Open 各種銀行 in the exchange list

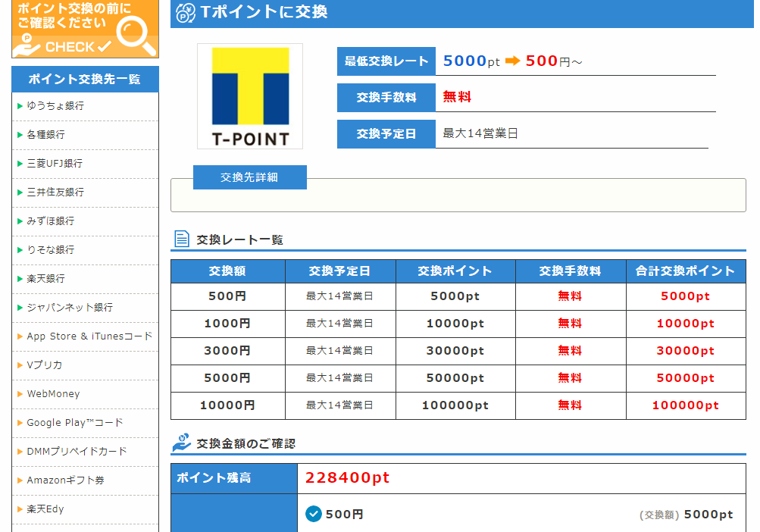(x=46, y=135)
